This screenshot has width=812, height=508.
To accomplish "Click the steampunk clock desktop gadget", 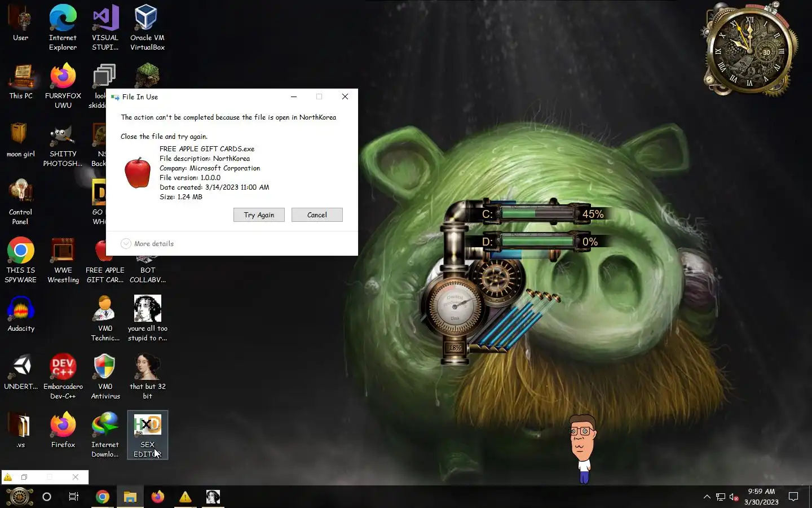I will coord(749,50).
